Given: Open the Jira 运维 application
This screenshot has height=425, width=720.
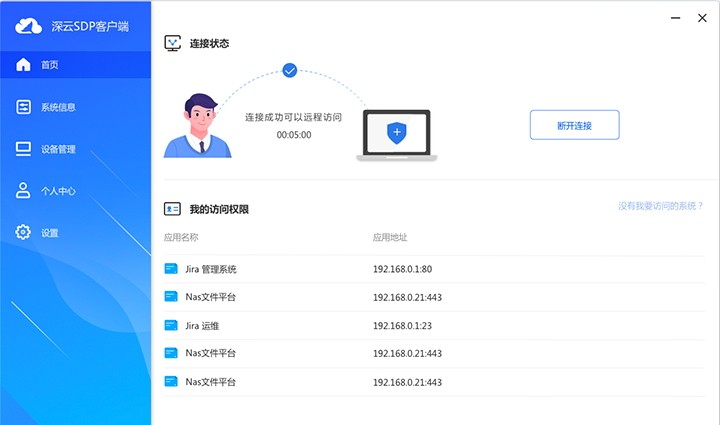Looking at the screenshot, I should coord(202,326).
